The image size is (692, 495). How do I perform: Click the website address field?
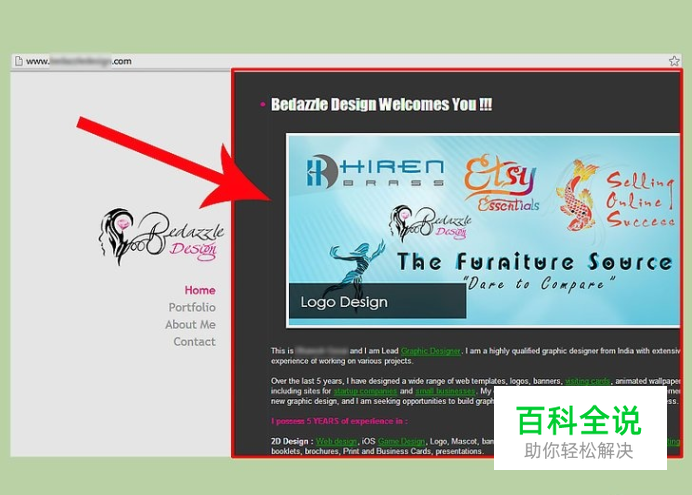[x=344, y=61]
